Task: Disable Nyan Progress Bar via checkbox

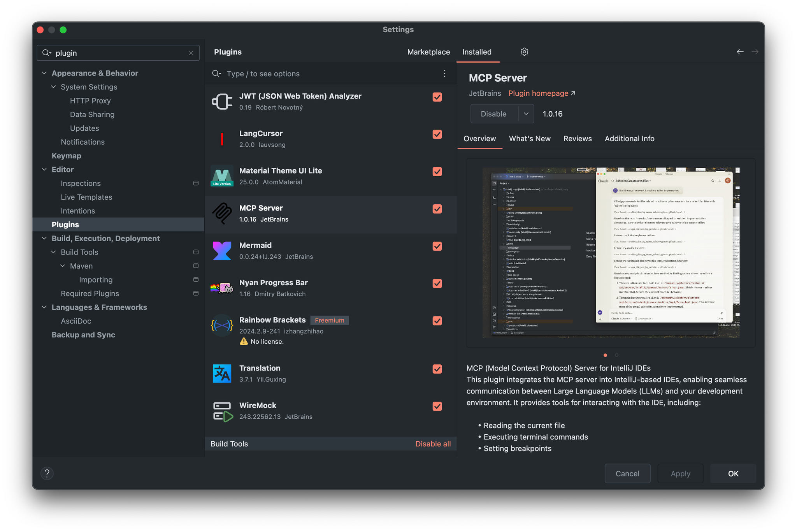Action: coord(437,284)
